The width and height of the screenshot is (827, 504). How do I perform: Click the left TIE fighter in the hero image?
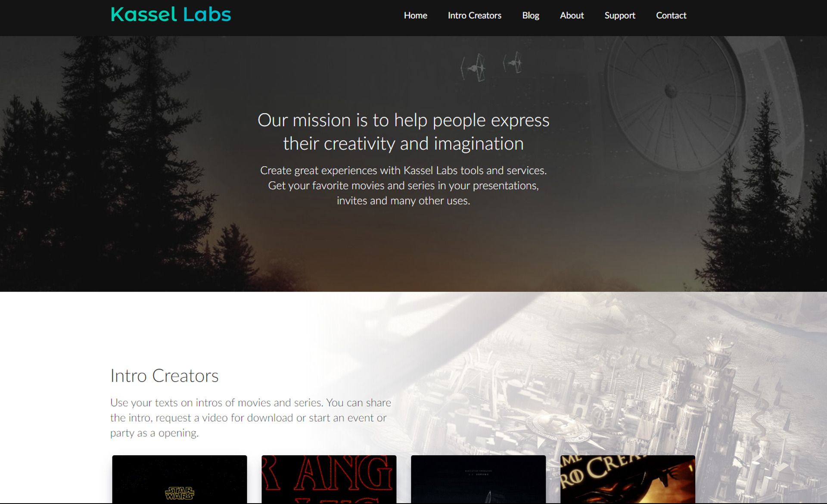click(473, 68)
